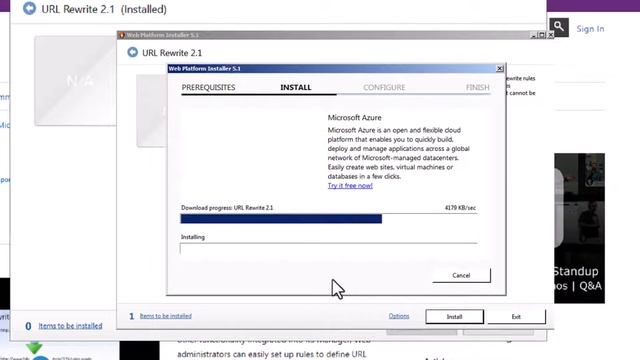This screenshot has height=360, width=640.
Task: Open Items to be installed link showing 1
Action: pyautogui.click(x=165, y=316)
